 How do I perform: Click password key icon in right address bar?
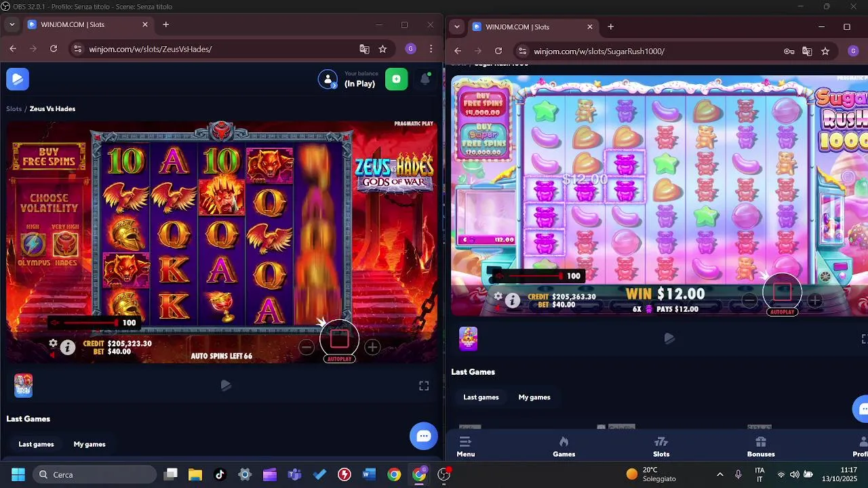click(x=789, y=51)
